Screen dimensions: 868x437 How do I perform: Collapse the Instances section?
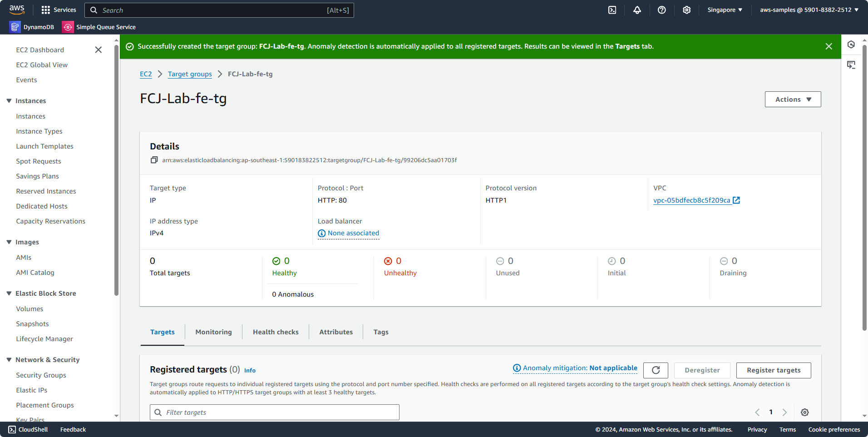click(x=9, y=101)
